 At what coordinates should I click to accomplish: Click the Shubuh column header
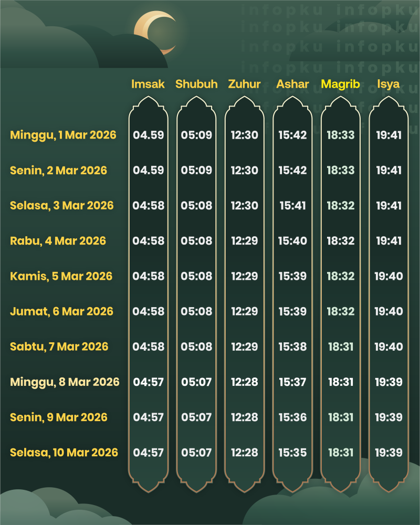click(x=196, y=83)
